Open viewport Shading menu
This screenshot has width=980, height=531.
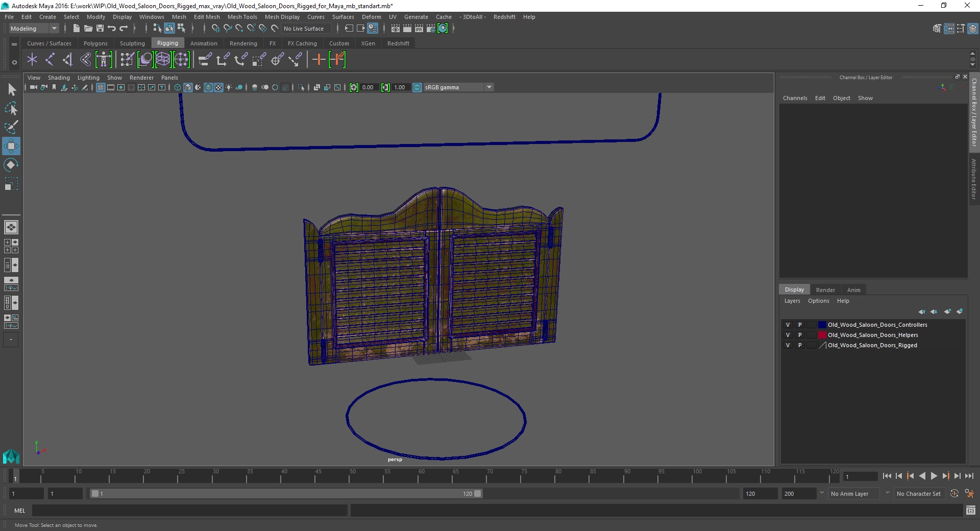pyautogui.click(x=59, y=78)
